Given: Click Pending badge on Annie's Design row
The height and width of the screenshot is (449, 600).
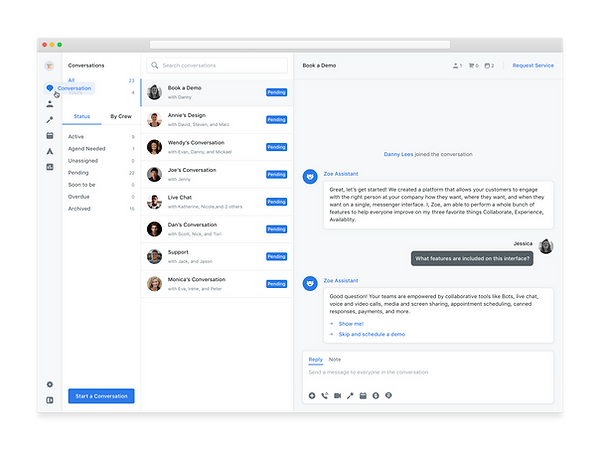Looking at the screenshot, I should coord(277,120).
